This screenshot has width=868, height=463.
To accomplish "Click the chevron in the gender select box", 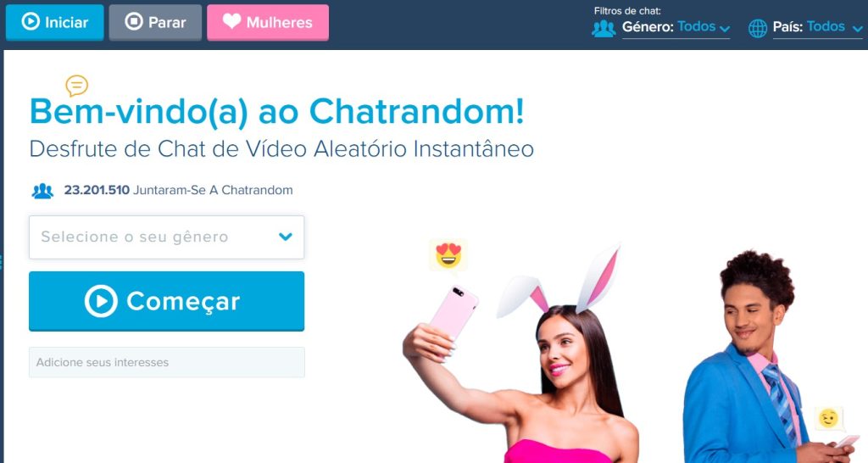I will 285,237.
